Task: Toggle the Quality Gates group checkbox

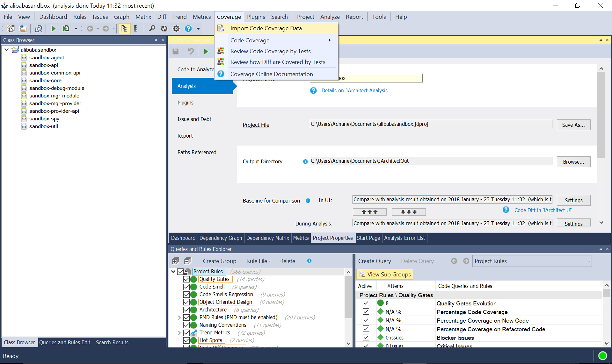Action: [x=186, y=279]
